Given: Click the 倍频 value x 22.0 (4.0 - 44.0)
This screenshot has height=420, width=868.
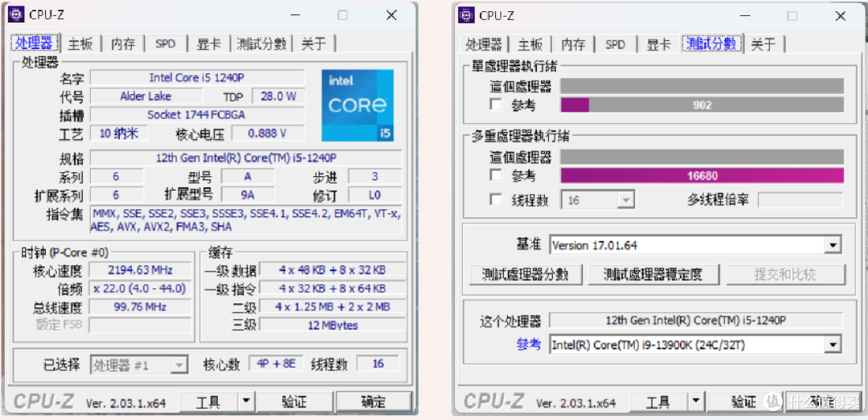Looking at the screenshot, I should (x=140, y=288).
